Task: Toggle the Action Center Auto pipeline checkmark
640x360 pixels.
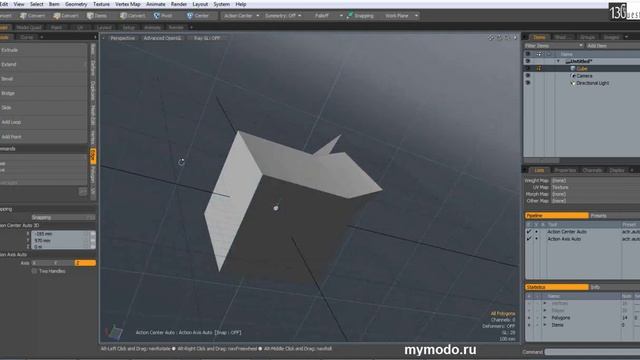Action: (529, 231)
